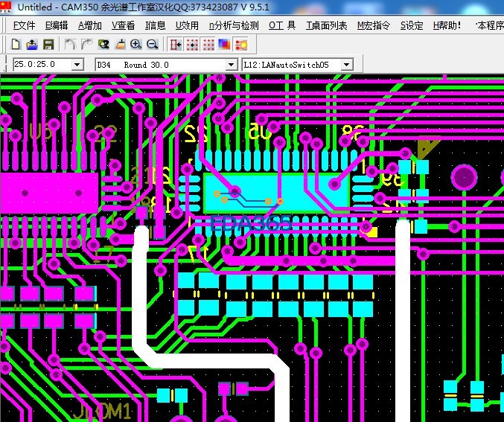The image size is (504, 422).
Task: Expand the L12:LANautoSwitch05 layer dropdown
Action: [x=346, y=65]
